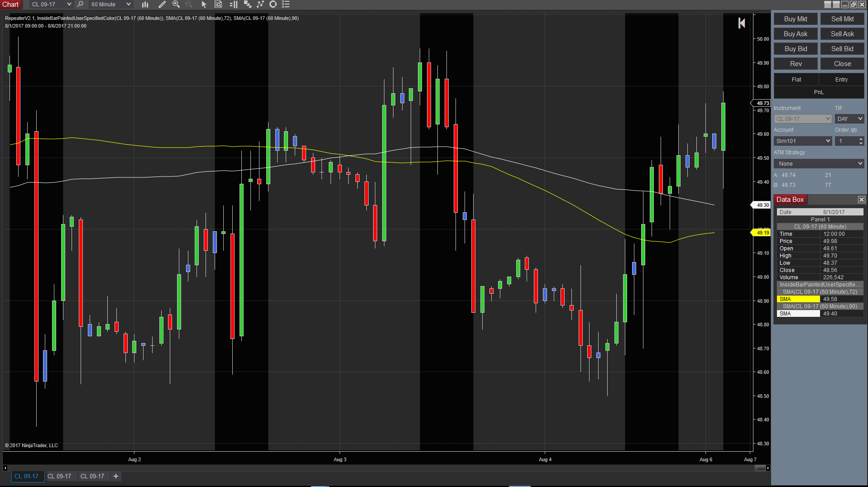Click the Price value 49.98
The height and width of the screenshot is (487, 868).
click(x=830, y=241)
